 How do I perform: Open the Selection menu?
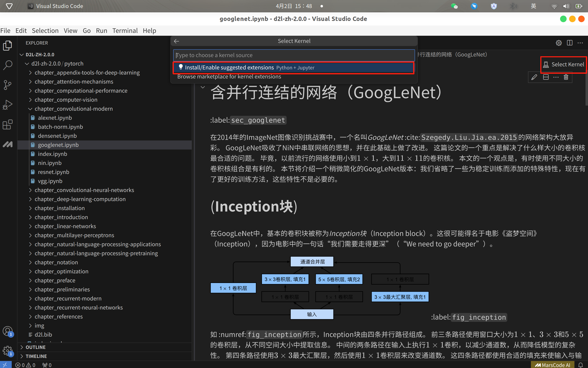coord(45,31)
